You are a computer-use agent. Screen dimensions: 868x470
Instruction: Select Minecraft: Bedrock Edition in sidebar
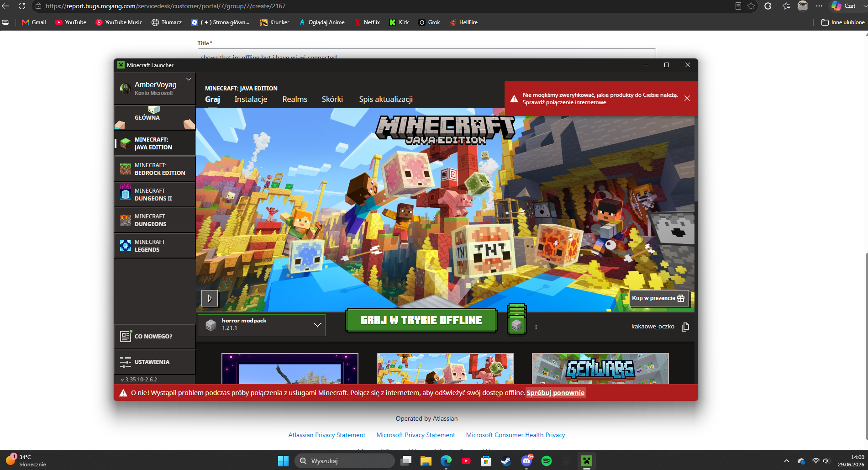[155, 169]
